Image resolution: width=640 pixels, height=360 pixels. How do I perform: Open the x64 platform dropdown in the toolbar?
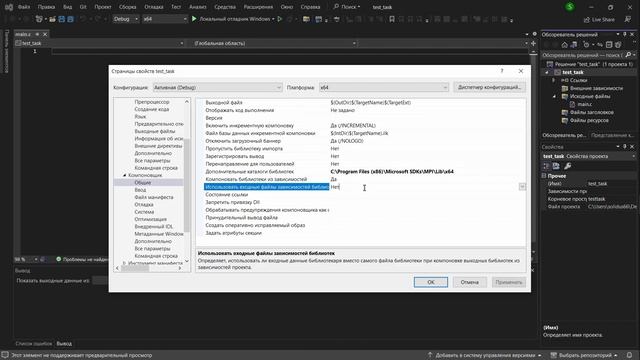(x=164, y=19)
